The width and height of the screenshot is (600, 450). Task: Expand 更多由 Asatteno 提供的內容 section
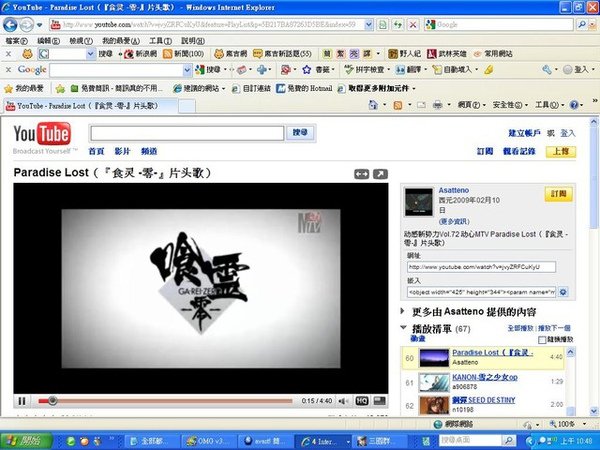[x=403, y=311]
